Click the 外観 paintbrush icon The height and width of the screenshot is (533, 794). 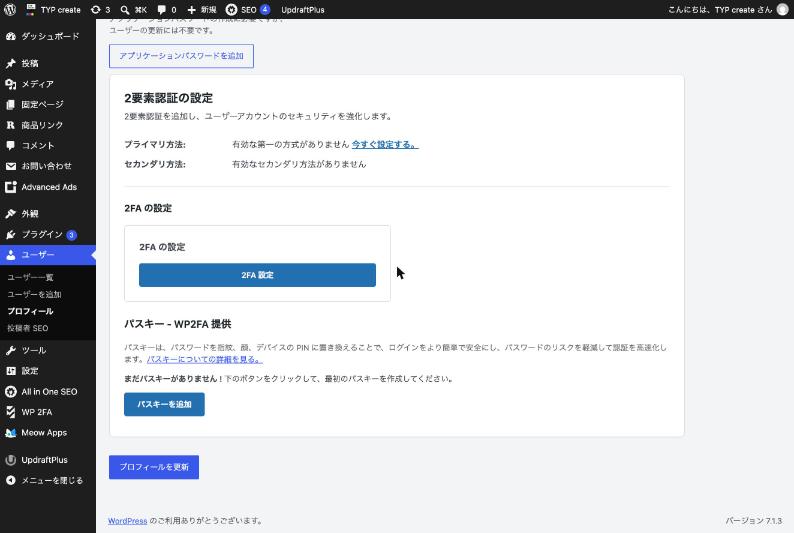11,214
